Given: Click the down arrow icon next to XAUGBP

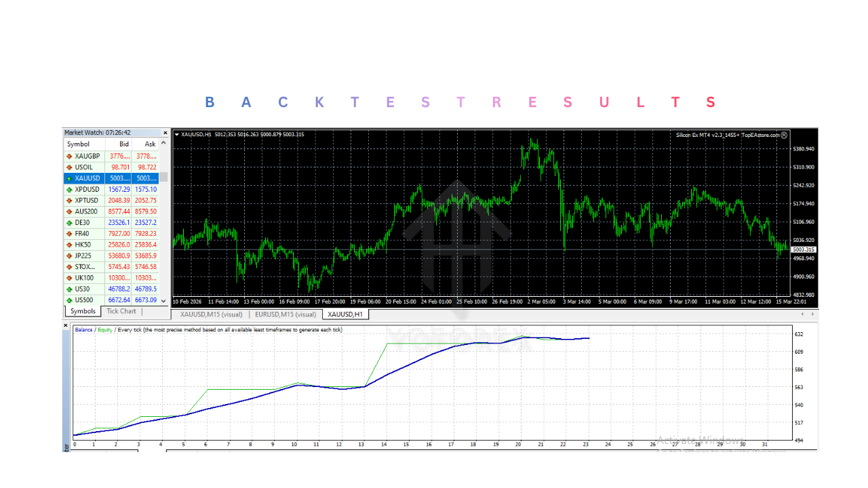Looking at the screenshot, I should pyautogui.click(x=69, y=156).
